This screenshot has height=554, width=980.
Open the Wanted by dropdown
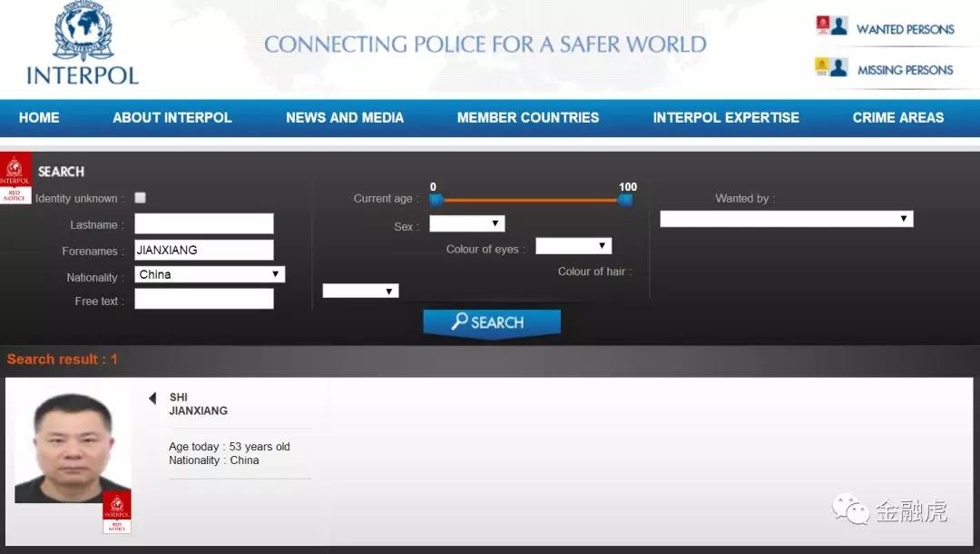pos(786,219)
